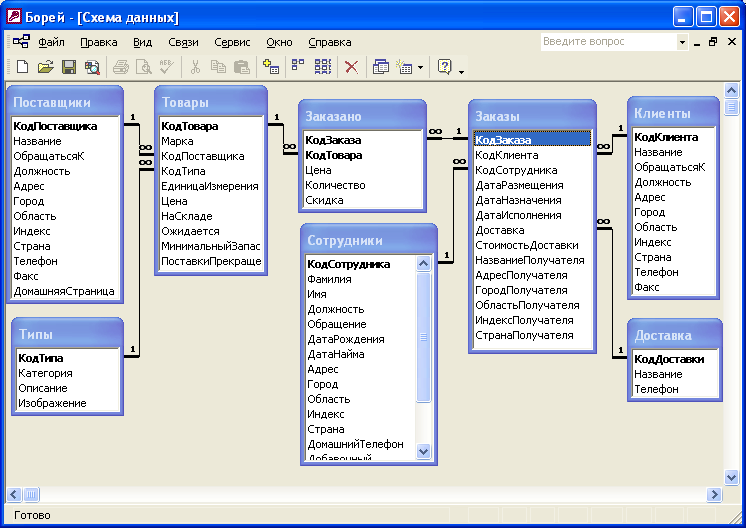Click the horizontal scrollbar thumb
This screenshot has width=746, height=528.
pos(31,495)
